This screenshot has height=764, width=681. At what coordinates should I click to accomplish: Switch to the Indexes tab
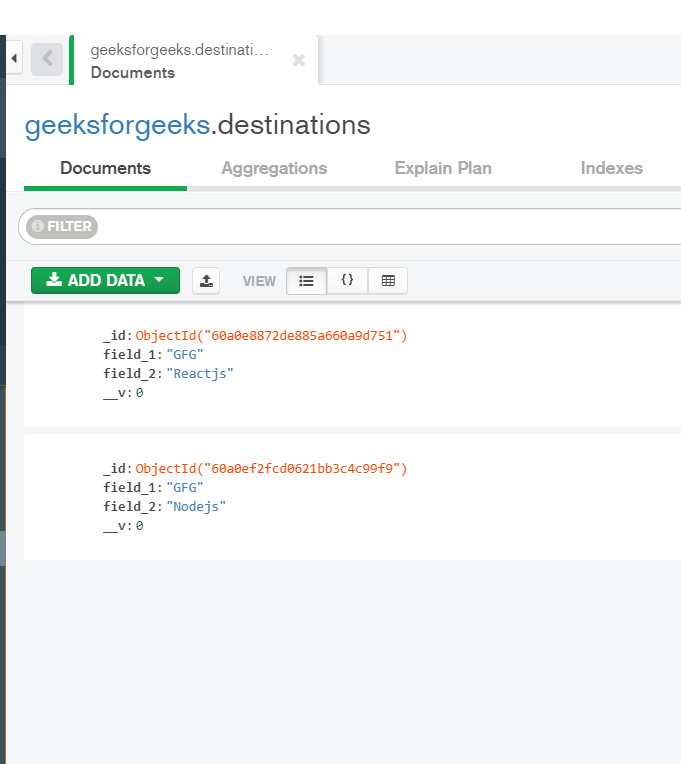click(611, 168)
